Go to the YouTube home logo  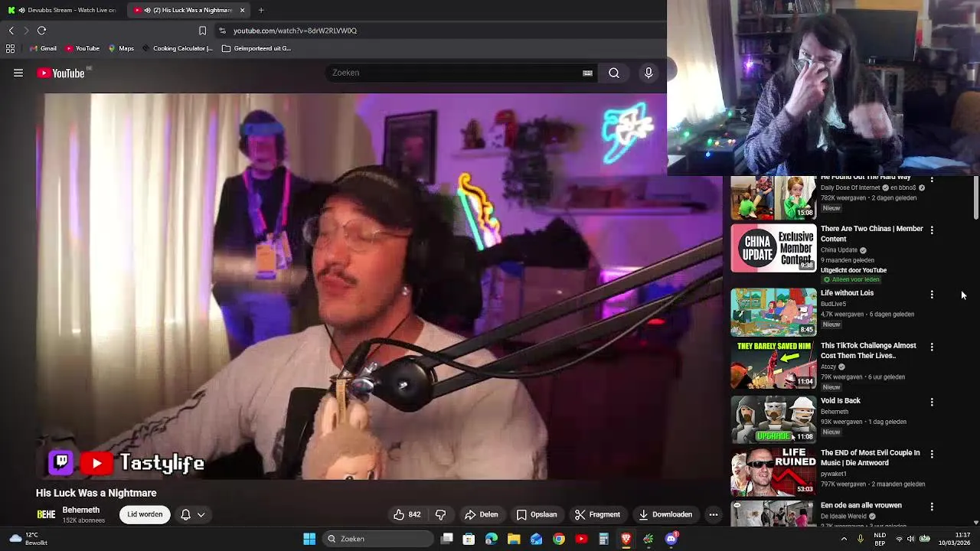[60, 73]
